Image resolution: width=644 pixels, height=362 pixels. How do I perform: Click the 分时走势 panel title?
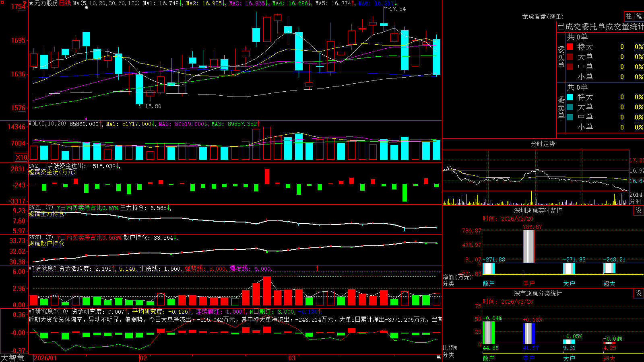pyautogui.click(x=543, y=144)
